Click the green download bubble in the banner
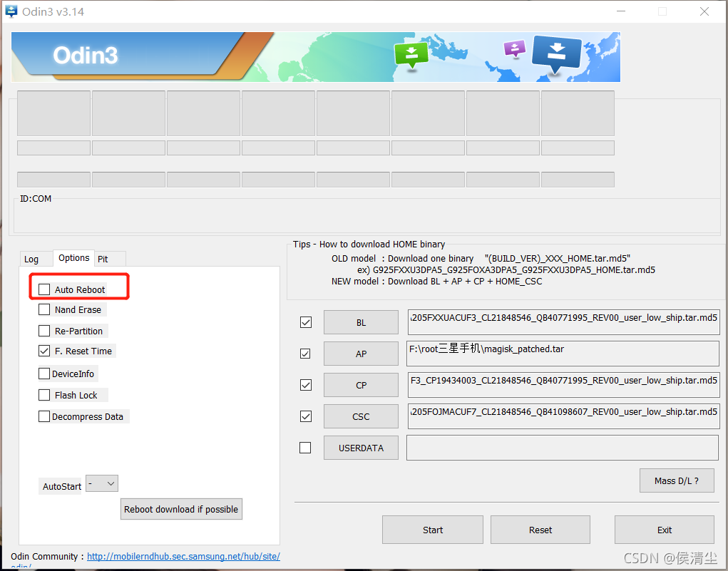Viewport: 728px width, 571px height. pyautogui.click(x=411, y=55)
